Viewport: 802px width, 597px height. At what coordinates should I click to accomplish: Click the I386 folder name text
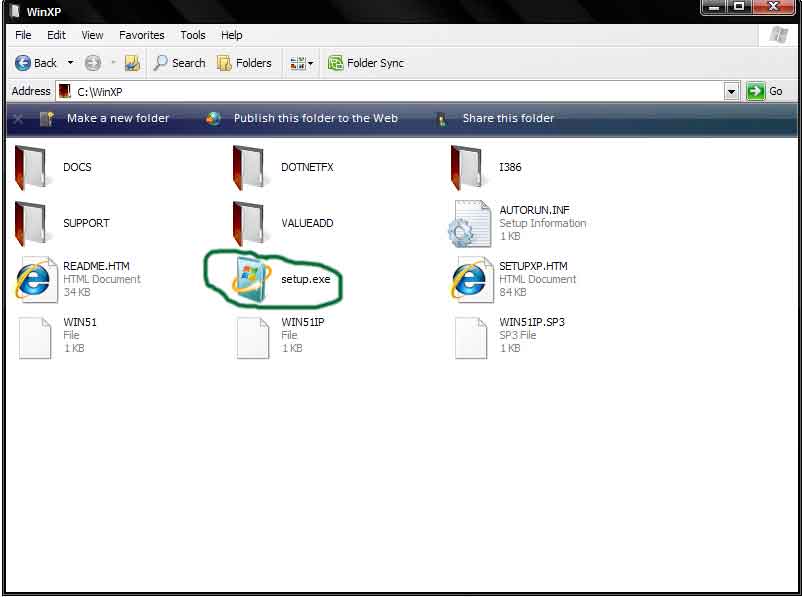510,167
